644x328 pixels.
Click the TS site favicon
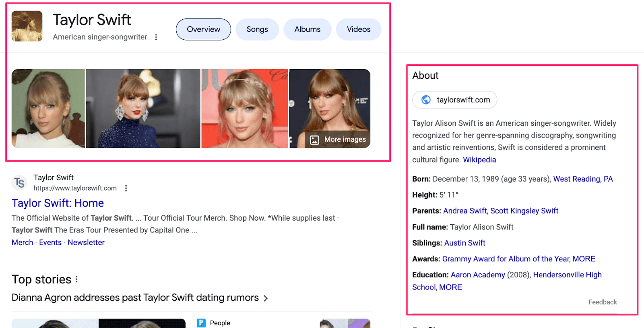coord(19,183)
